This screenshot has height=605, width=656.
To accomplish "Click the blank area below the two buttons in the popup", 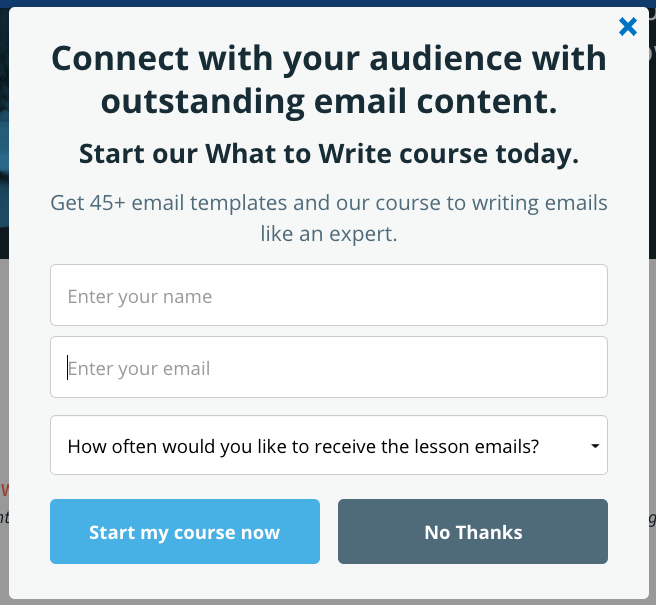I will click(329, 582).
